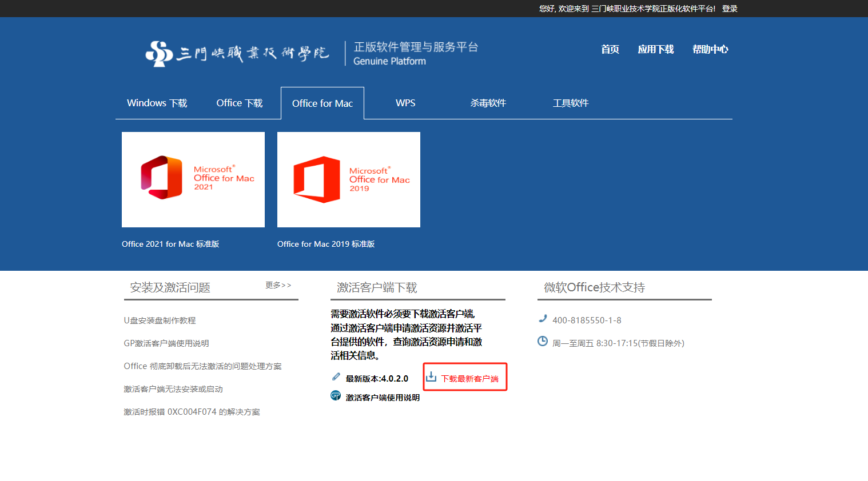This screenshot has height=481, width=868.
Task: Open 帮助中心 in top navigation
Action: 710,50
